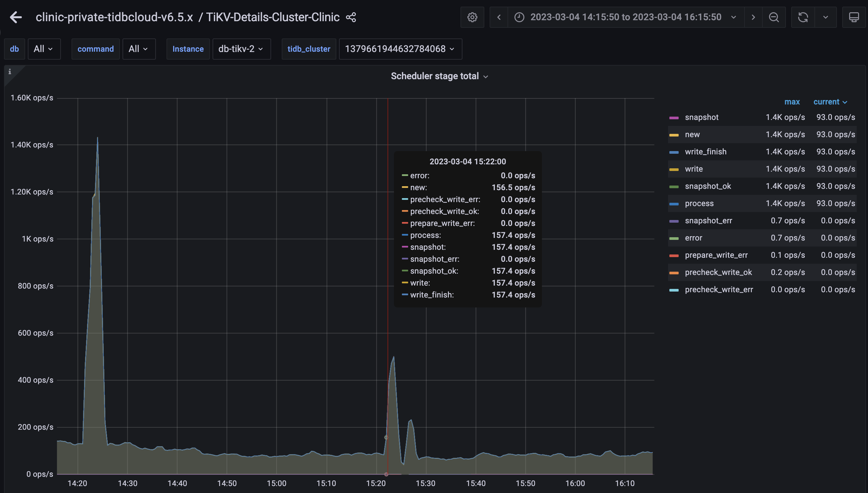The height and width of the screenshot is (493, 868).
Task: Sort legend by the max column
Action: pos(792,102)
